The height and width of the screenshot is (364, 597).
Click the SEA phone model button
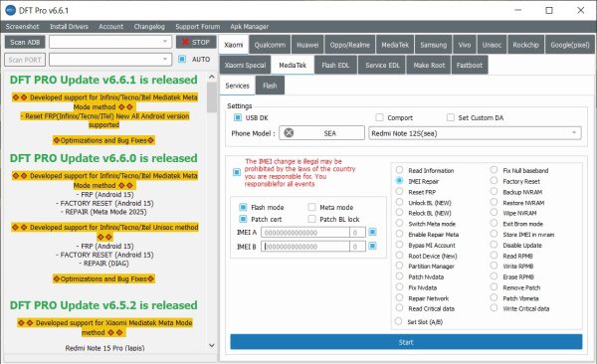[321, 133]
